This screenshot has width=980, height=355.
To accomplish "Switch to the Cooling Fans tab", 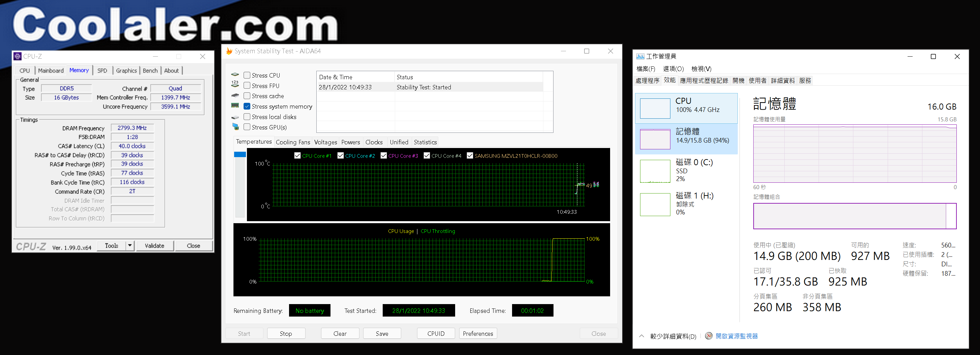I will click(x=293, y=142).
